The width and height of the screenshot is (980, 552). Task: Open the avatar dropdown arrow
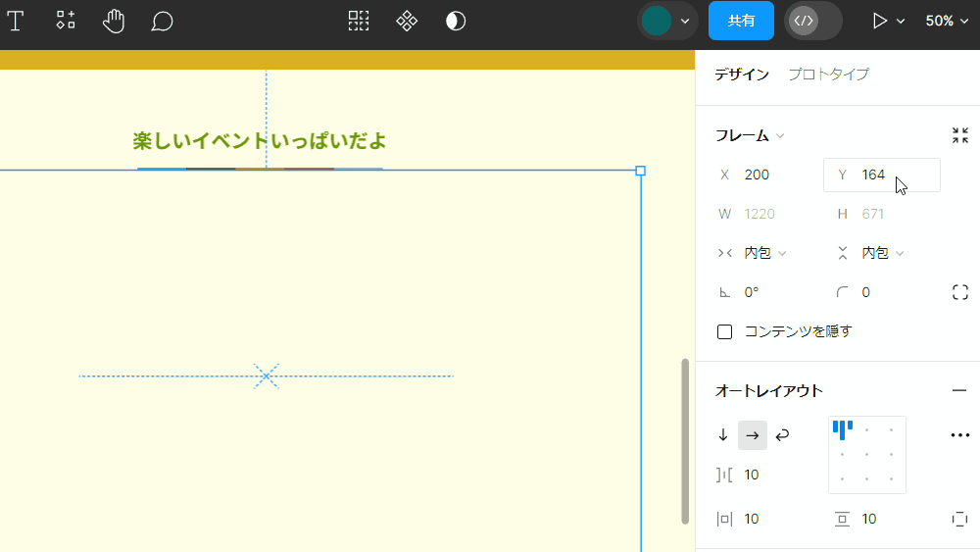tap(685, 21)
